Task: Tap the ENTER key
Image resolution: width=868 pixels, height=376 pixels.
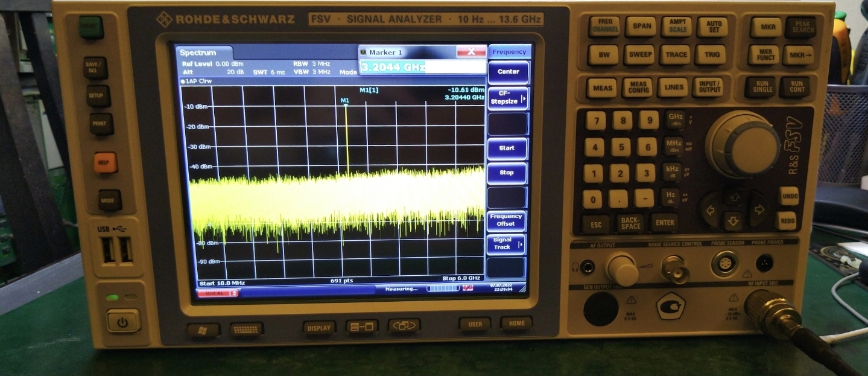Action: [665, 223]
